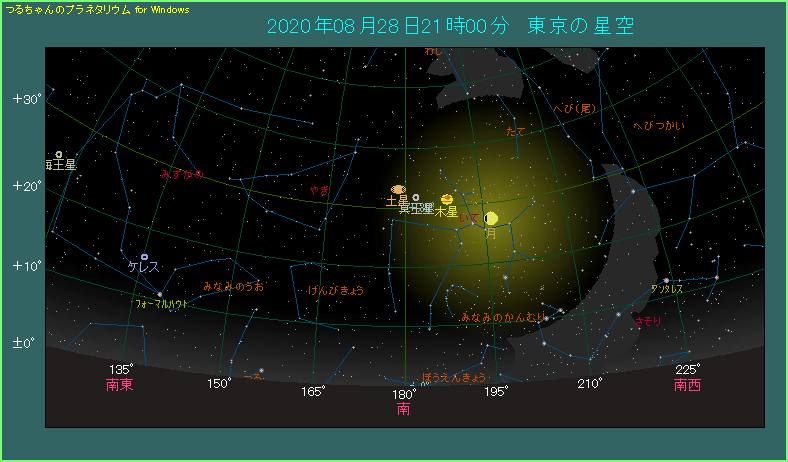
Task: Select the みなみのうお constellation label
Action: [233, 286]
